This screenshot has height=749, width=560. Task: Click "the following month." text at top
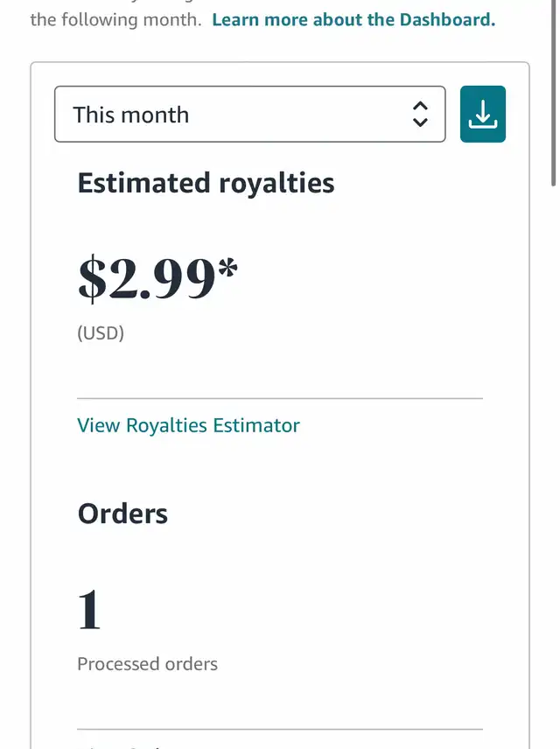116,19
